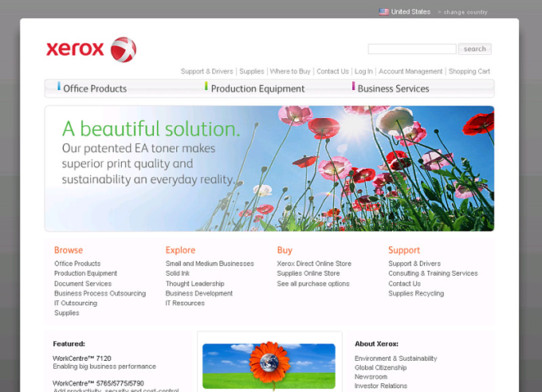542x392 pixels.
Task: Open the Support & Drivers top link
Action: [206, 71]
